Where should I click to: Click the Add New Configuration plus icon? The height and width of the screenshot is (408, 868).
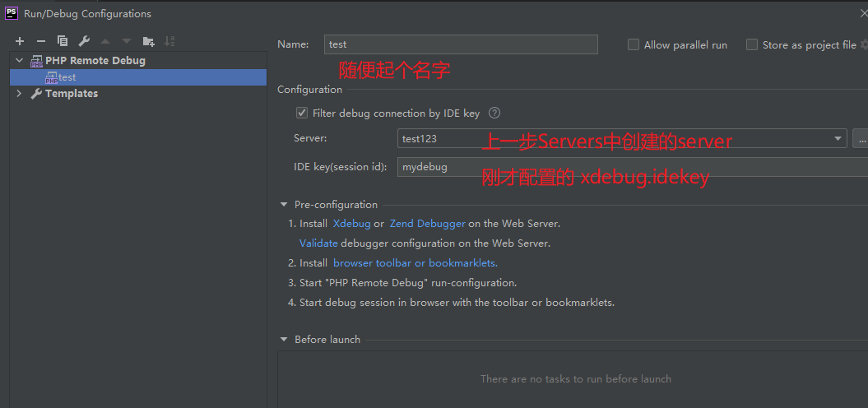(20, 41)
